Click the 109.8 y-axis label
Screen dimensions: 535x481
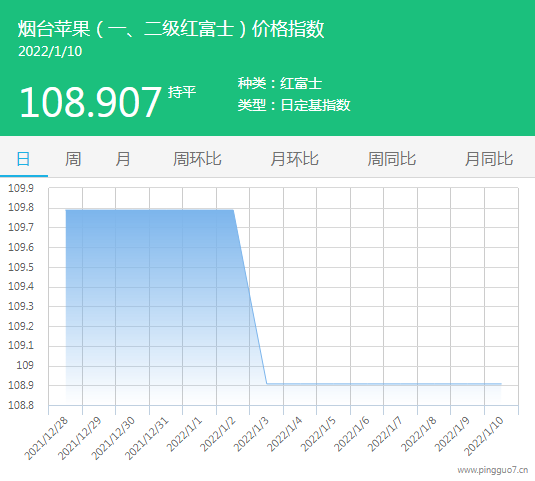[21, 207]
